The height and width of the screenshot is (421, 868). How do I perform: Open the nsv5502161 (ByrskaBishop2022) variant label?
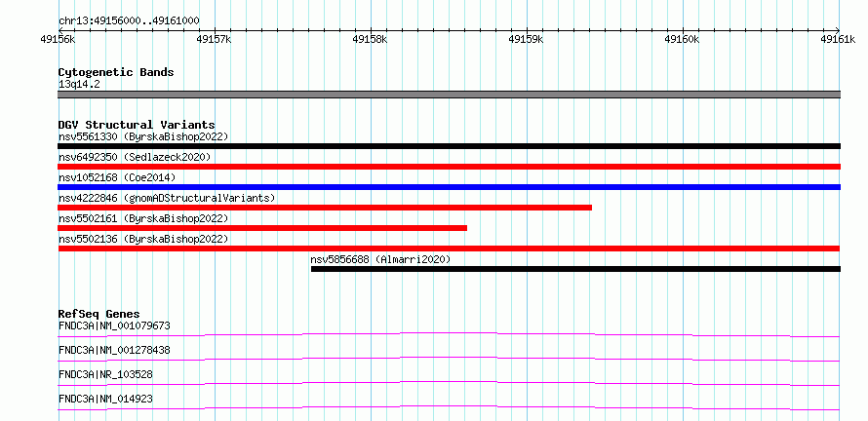click(x=143, y=218)
